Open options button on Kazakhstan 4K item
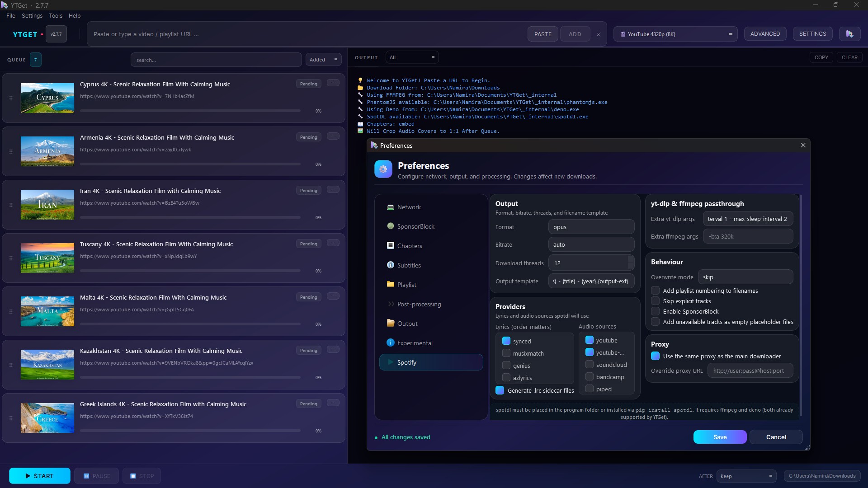The width and height of the screenshot is (868, 488). click(x=333, y=349)
